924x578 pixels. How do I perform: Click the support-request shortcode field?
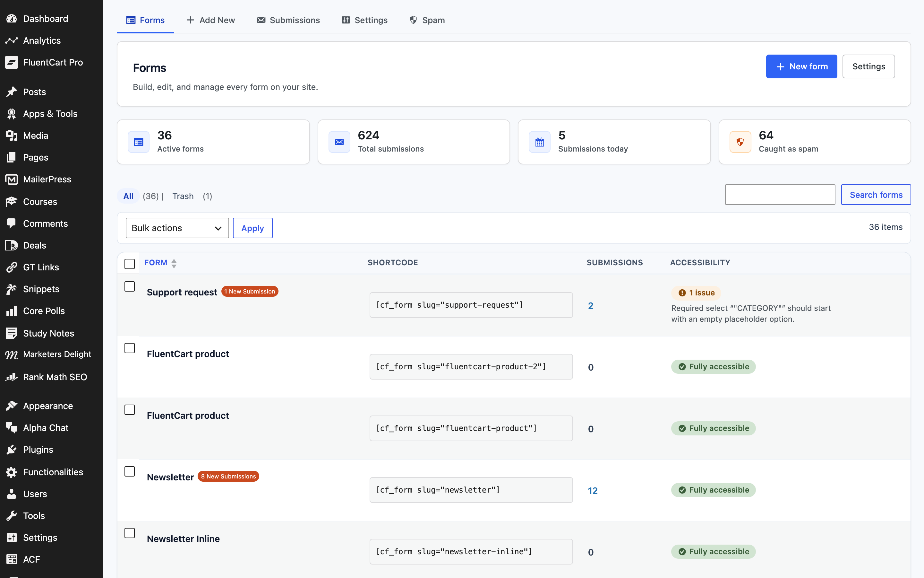pyautogui.click(x=471, y=305)
